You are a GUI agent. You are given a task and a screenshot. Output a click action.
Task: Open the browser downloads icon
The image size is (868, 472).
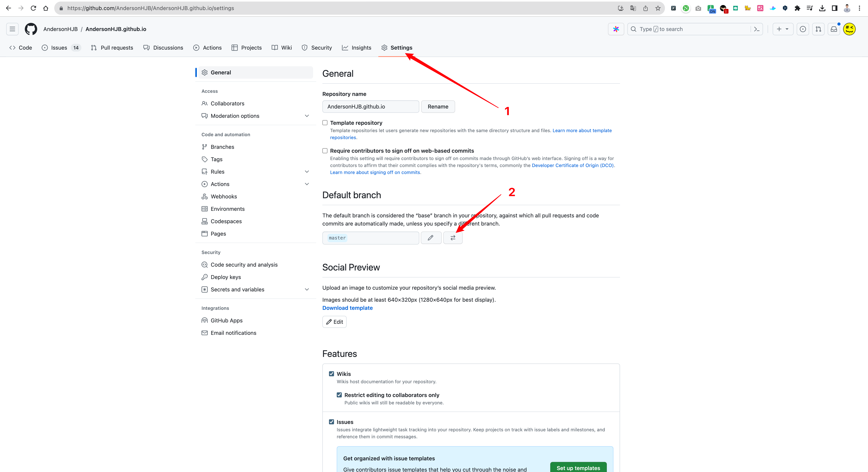[x=822, y=8]
